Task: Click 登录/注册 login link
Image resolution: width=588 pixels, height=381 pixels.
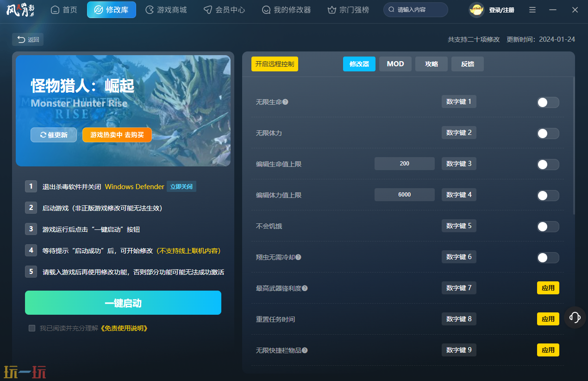Action: pyautogui.click(x=501, y=10)
